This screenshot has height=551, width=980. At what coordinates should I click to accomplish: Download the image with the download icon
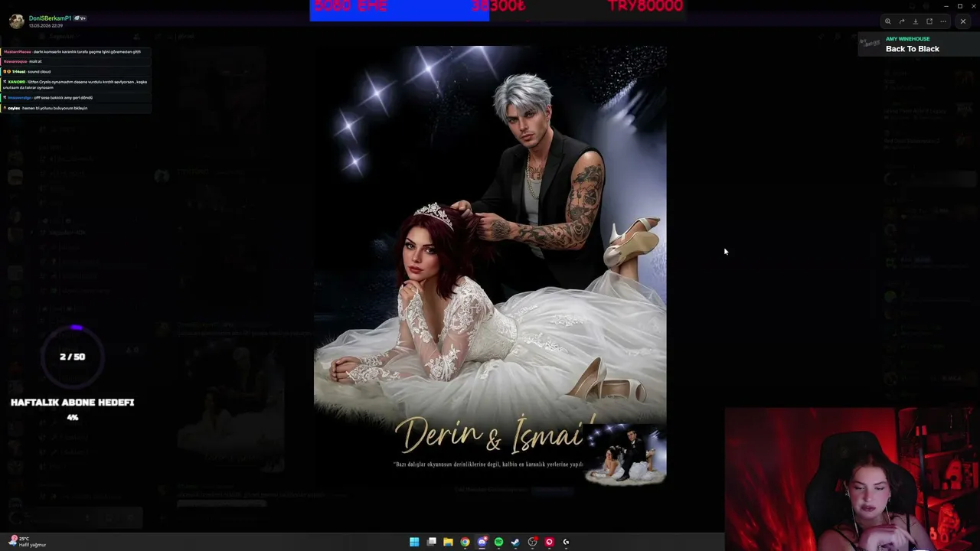point(915,21)
